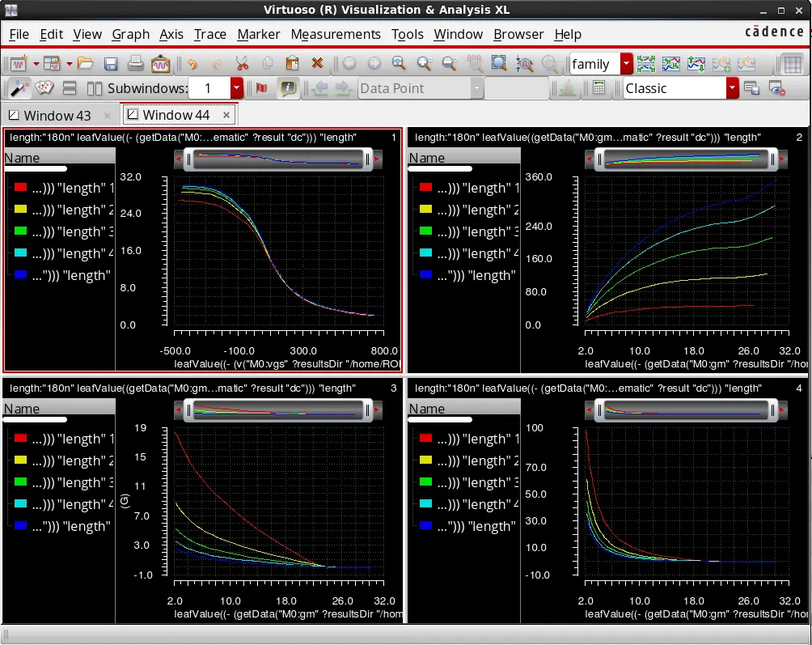The height and width of the screenshot is (645, 812).
Task: Select the yellow trace legend entry in subwindow 4
Action: point(470,460)
